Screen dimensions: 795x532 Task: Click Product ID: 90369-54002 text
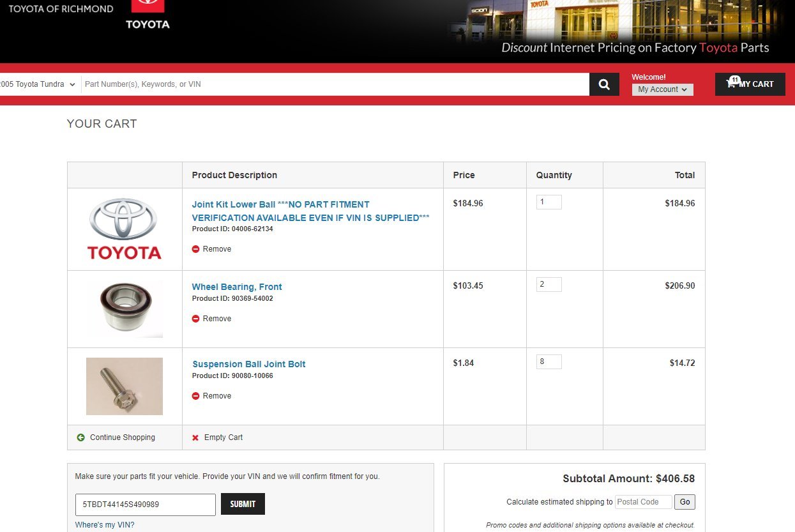pos(232,298)
